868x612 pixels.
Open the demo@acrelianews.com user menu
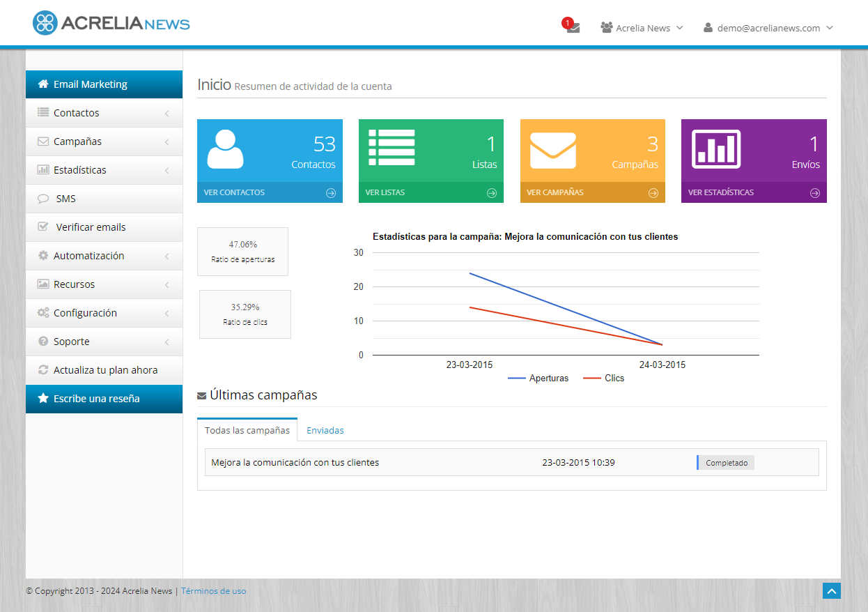tap(768, 28)
